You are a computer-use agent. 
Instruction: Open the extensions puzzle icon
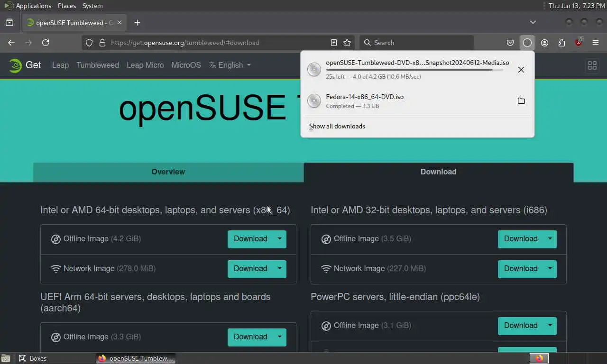coord(561,43)
